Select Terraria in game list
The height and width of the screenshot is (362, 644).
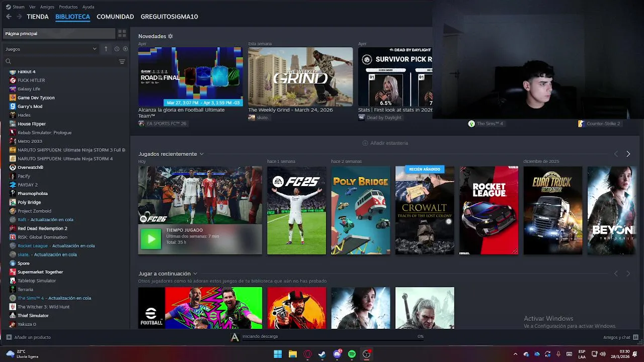(x=25, y=290)
